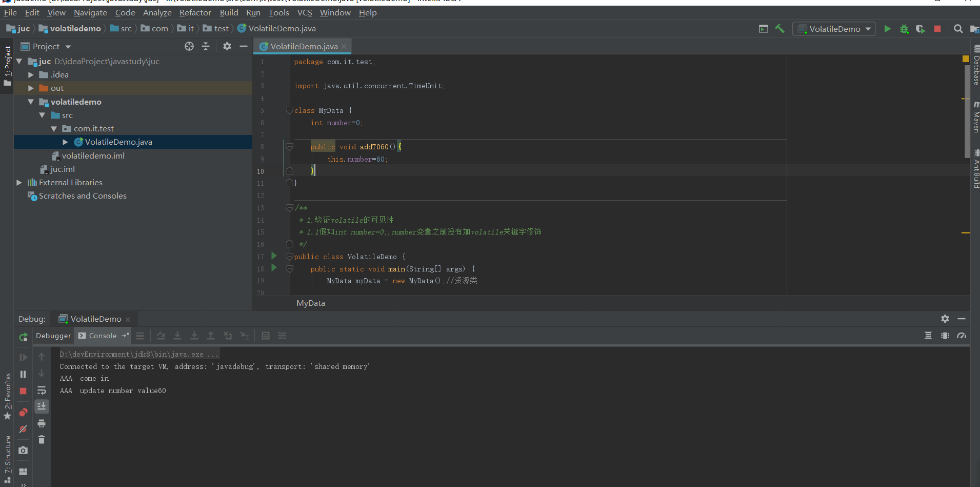Open the Structure side tool window
This screenshot has width=980, height=487.
(x=7, y=459)
